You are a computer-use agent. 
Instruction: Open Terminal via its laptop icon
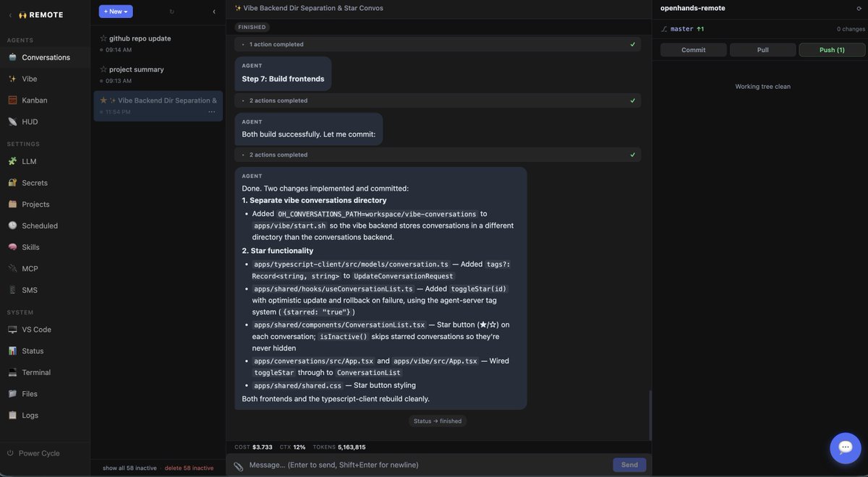coord(12,372)
